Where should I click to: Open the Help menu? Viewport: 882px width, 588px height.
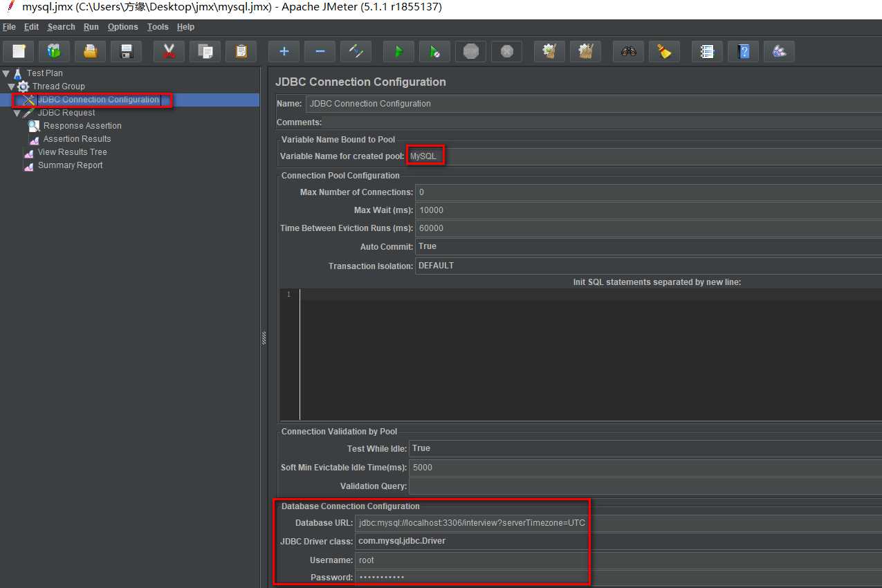pos(185,27)
